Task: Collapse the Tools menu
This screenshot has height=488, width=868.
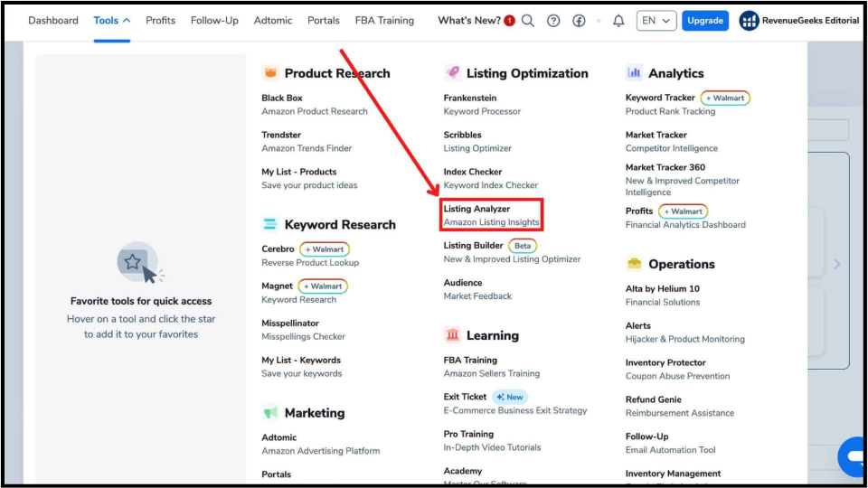Action: pyautogui.click(x=111, y=21)
